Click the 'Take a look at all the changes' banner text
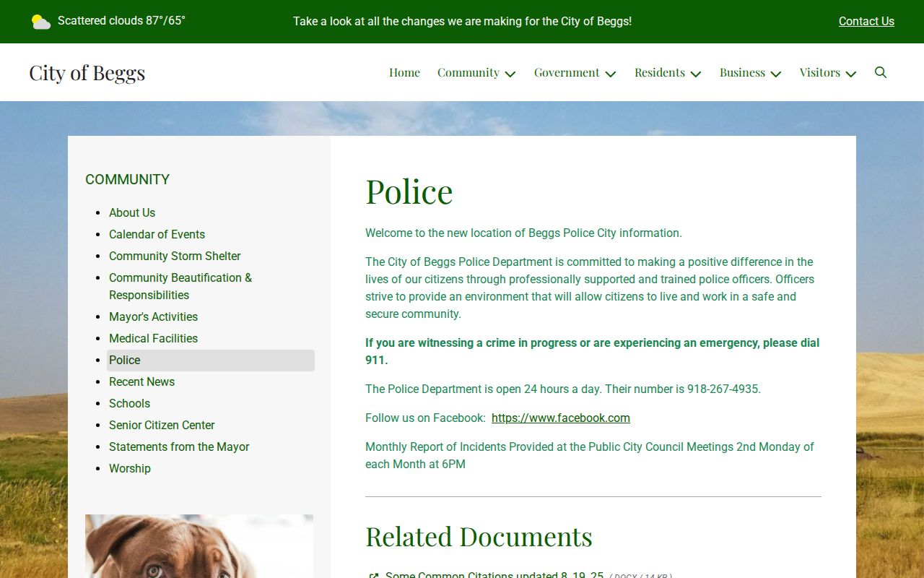924x578 pixels. (462, 22)
